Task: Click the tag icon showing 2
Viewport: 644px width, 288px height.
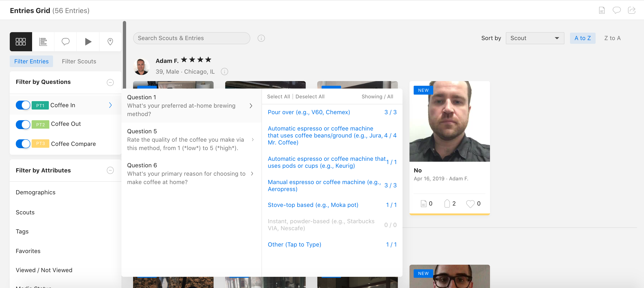Action: coord(447,204)
